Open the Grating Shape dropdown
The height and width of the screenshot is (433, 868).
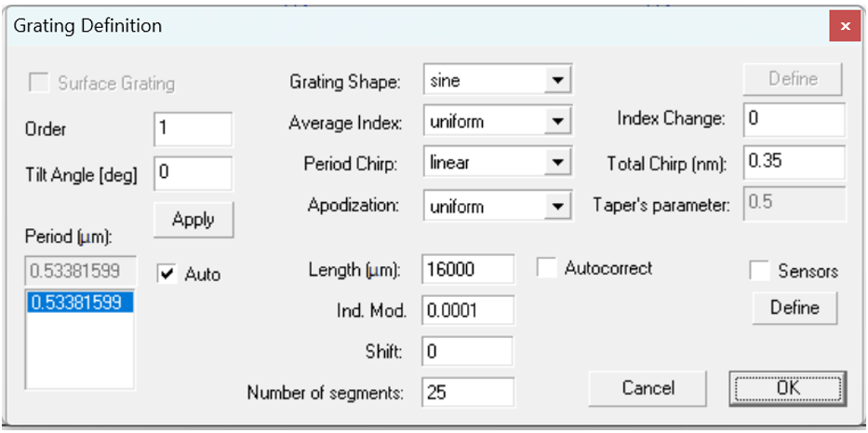click(x=557, y=81)
